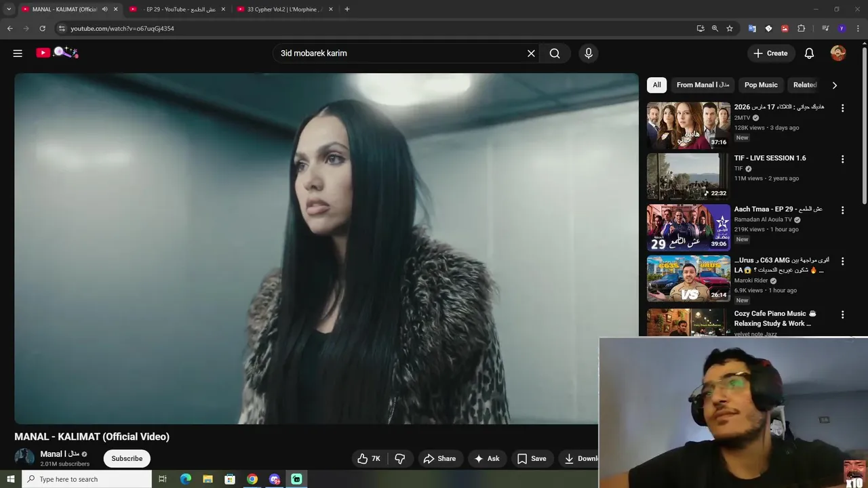This screenshot has width=868, height=488.
Task: Install the app from the address bar
Action: [700, 28]
